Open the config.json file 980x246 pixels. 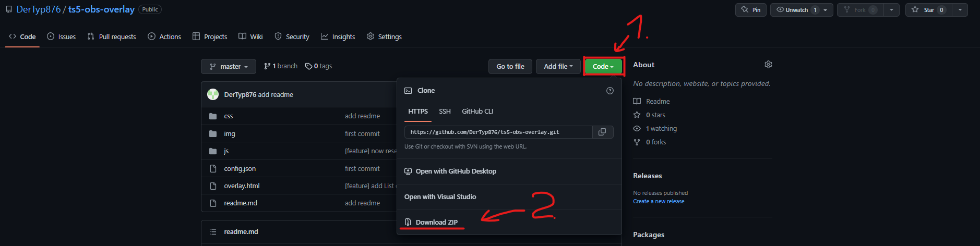(240, 169)
